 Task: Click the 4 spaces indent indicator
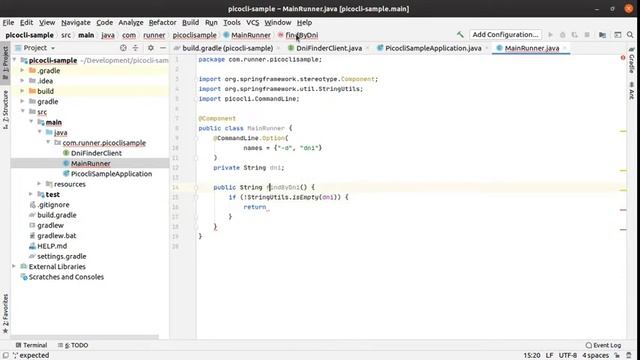point(596,355)
